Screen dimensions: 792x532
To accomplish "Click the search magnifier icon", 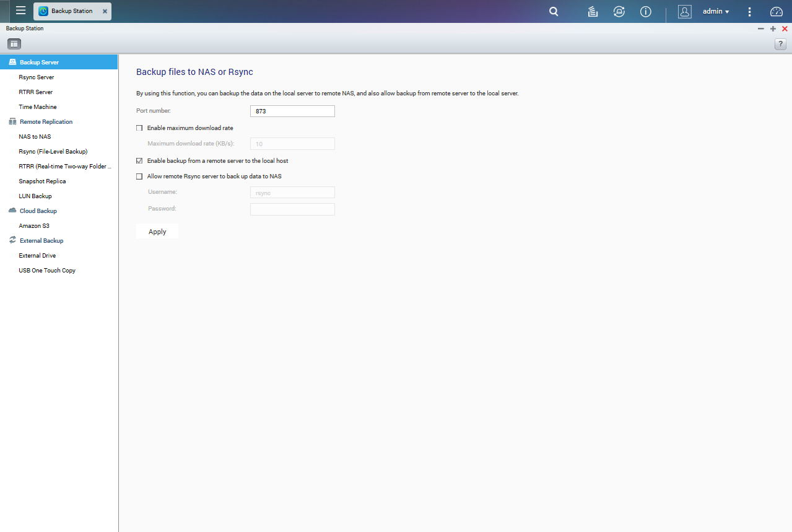I will (x=554, y=11).
